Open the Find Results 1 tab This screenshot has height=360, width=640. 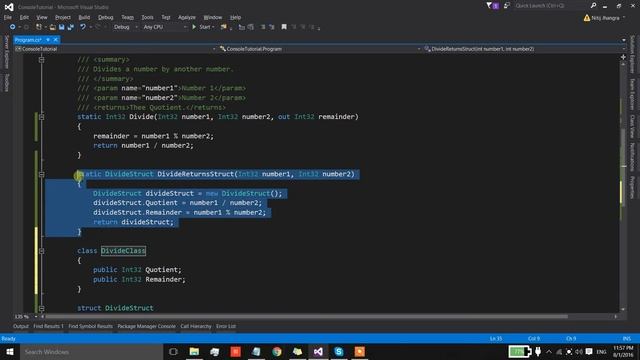pyautogui.click(x=48, y=327)
